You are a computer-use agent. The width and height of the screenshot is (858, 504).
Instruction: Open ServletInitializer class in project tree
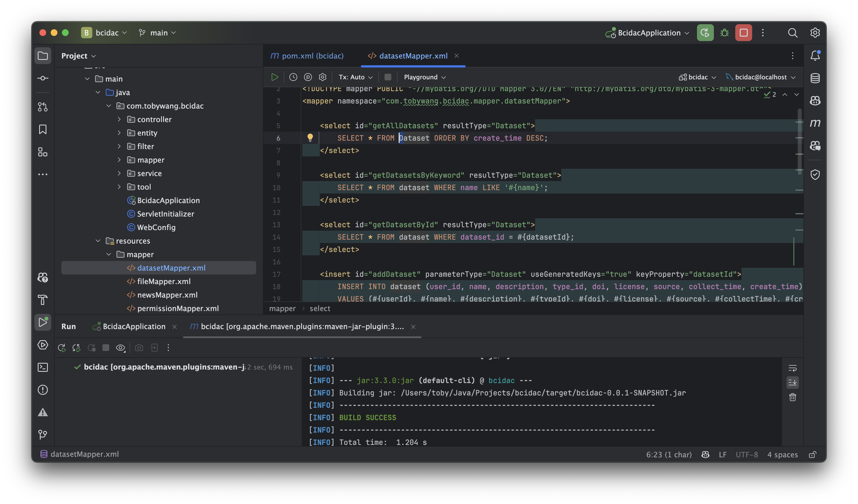[x=166, y=213]
